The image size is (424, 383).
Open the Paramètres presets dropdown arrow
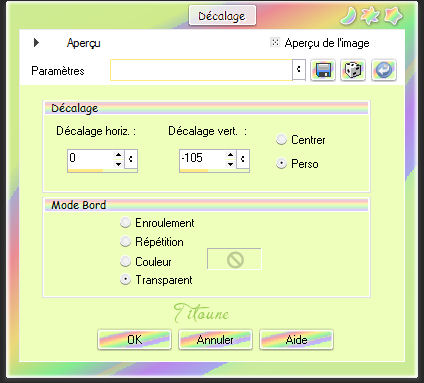[x=299, y=70]
